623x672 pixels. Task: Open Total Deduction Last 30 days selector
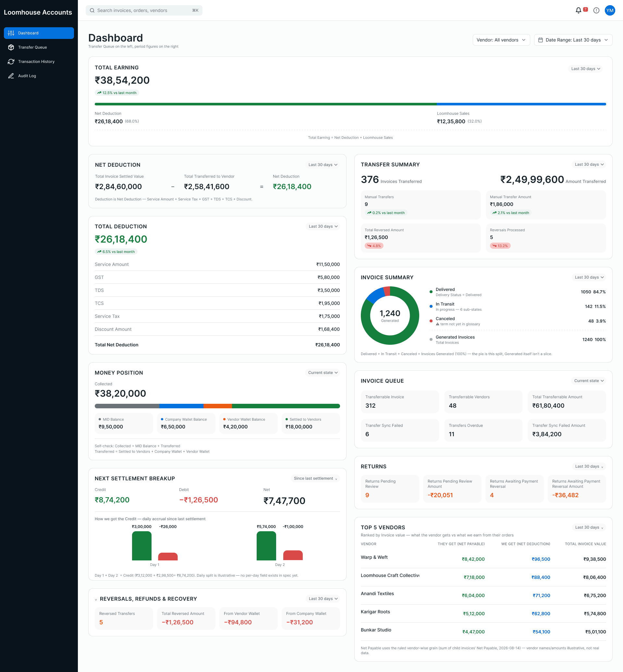click(x=323, y=226)
